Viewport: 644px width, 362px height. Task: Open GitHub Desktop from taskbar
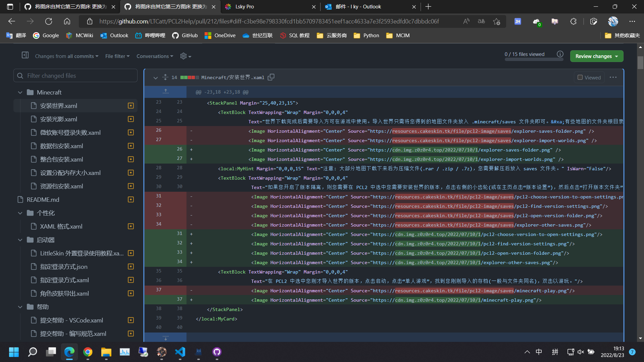[217, 352]
